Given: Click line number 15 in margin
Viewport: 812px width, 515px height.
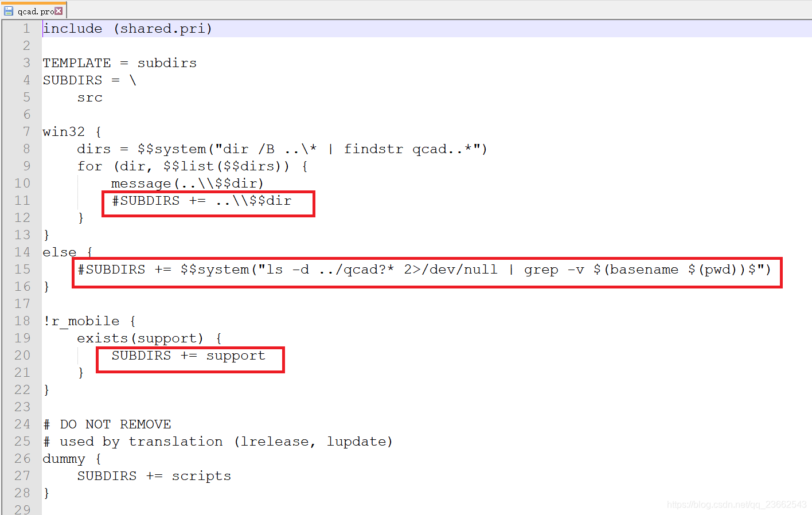Looking at the screenshot, I should tap(22, 270).
